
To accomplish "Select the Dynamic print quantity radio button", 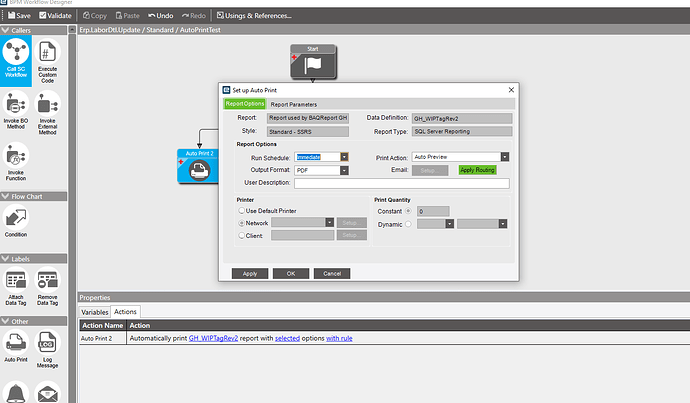I will [408, 224].
